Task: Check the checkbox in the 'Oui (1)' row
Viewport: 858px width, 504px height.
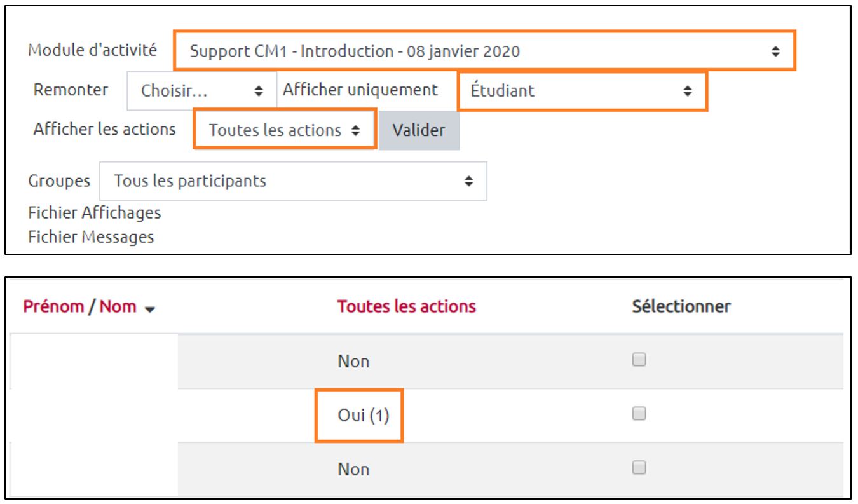Action: point(639,414)
